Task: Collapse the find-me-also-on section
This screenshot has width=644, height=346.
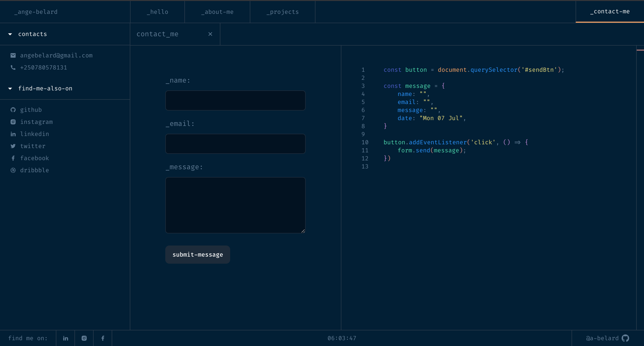Action: (10, 89)
